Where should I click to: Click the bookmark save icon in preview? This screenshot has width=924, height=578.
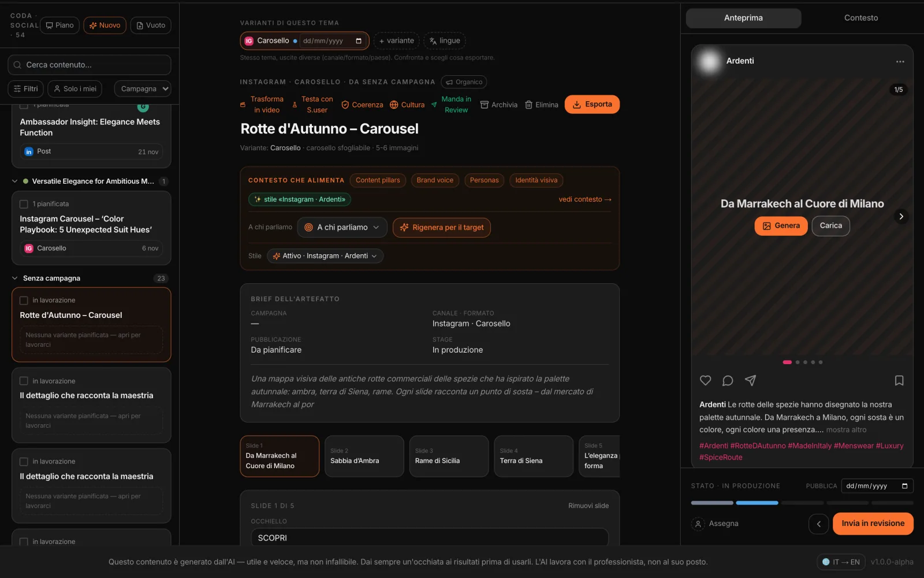[899, 380]
